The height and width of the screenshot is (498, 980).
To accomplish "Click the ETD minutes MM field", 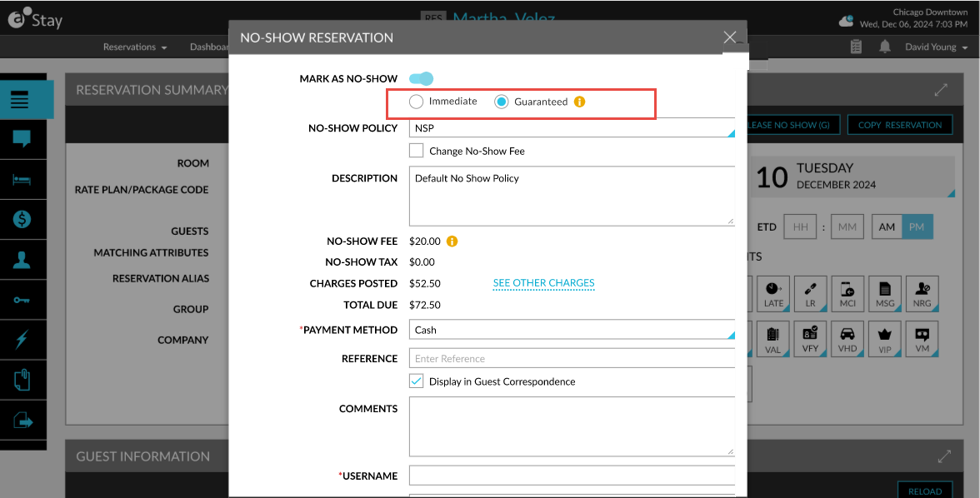I will click(847, 227).
